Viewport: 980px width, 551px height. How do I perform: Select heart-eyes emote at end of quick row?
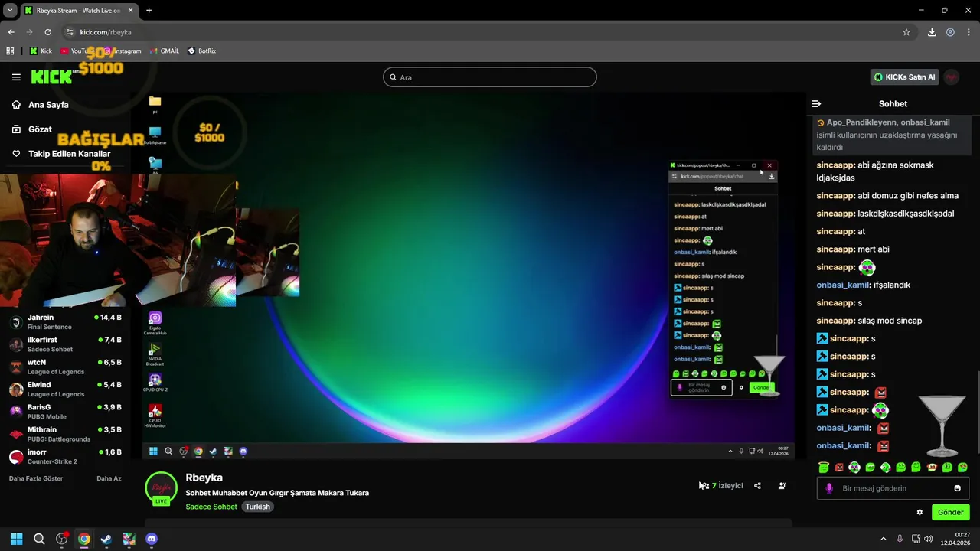[x=962, y=468]
